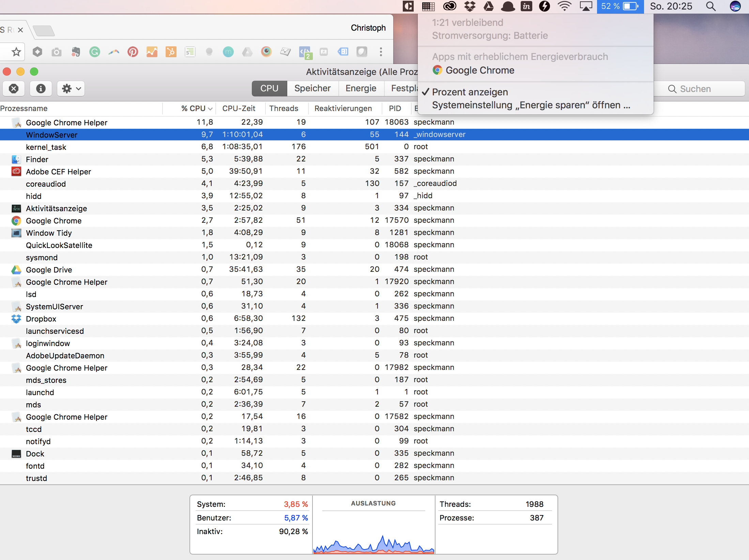Click the Grammarly extension icon
This screenshot has width=749, height=560.
[94, 52]
